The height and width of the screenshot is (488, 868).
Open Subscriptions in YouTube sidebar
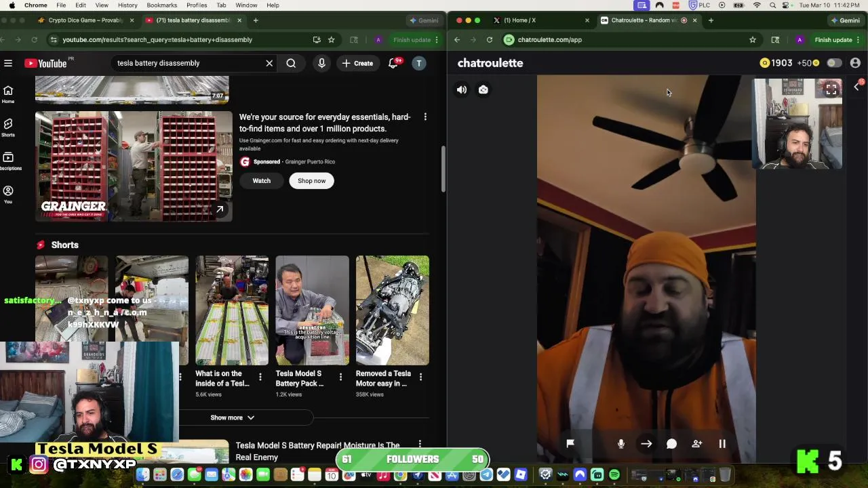[8, 161]
